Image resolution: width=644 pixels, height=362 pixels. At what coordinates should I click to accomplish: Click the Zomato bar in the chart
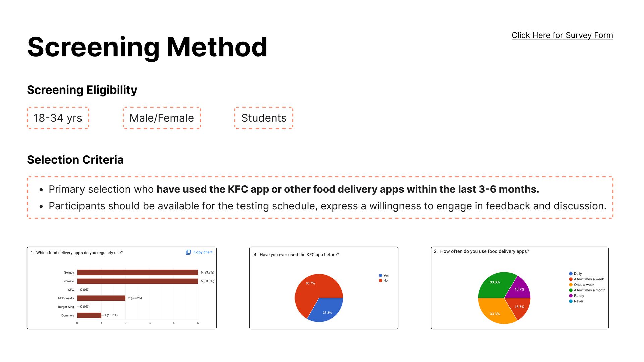click(138, 281)
